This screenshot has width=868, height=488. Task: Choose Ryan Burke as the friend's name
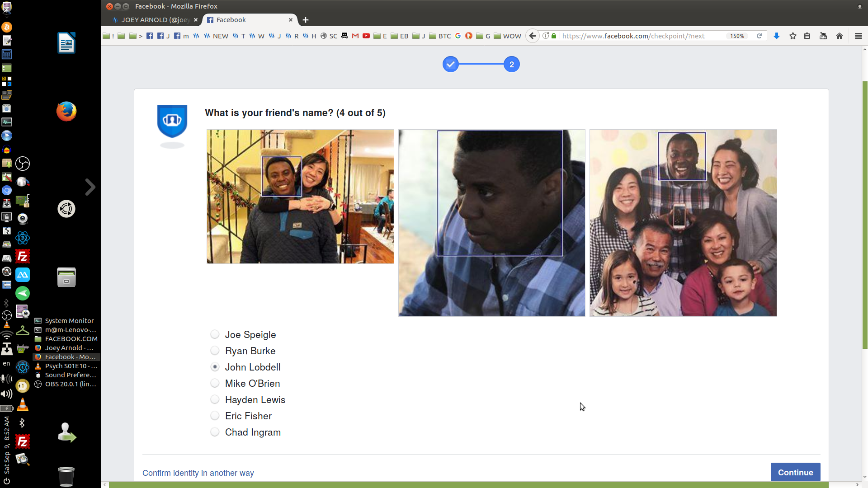tap(215, 351)
